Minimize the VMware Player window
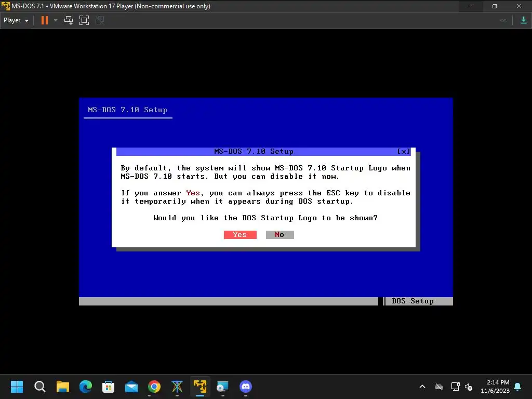Screen dimensions: 532x399 pyautogui.click(x=470, y=6)
